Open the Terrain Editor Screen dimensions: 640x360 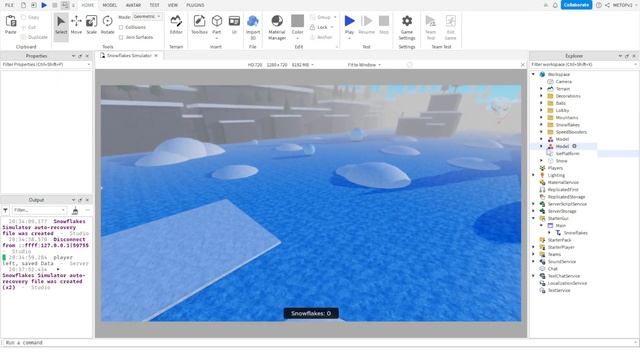tap(176, 25)
